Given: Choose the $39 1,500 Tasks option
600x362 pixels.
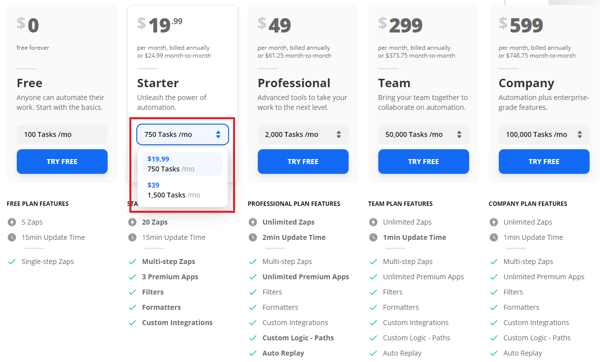Looking at the screenshot, I should click(183, 190).
